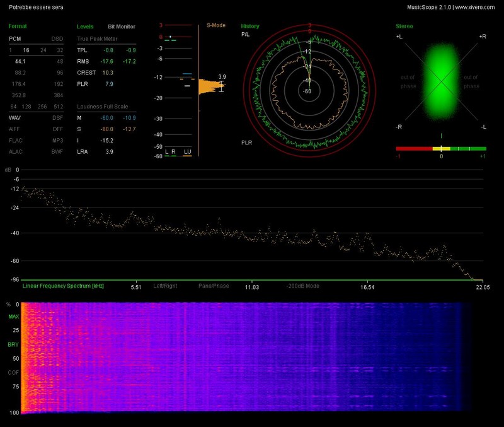Open the Format section heading

[18, 26]
